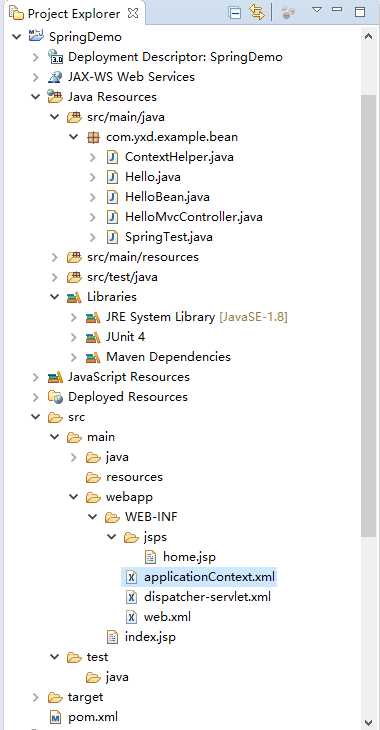
Task: Select SpringTest.java in the tree
Action: 169,237
